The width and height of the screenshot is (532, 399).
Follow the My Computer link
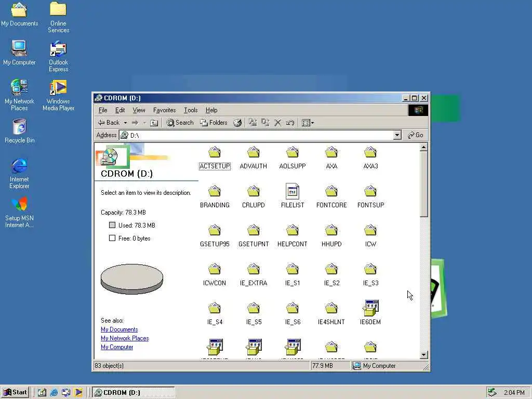[117, 347]
